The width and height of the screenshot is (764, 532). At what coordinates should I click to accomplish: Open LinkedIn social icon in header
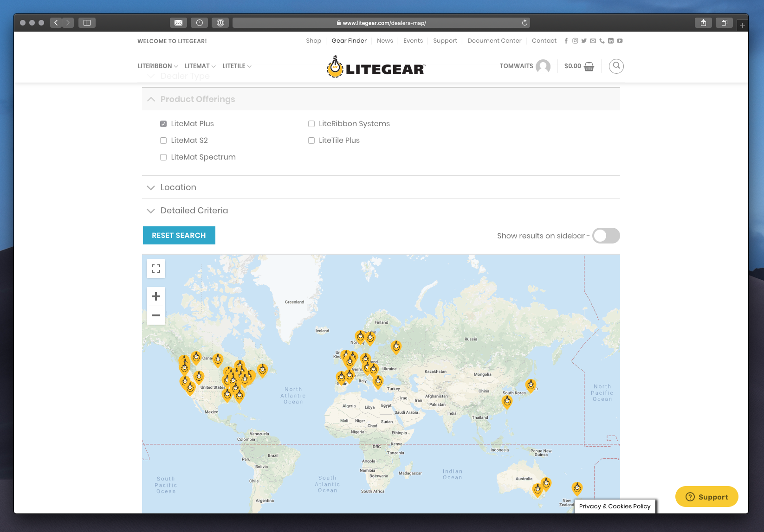(x=611, y=41)
